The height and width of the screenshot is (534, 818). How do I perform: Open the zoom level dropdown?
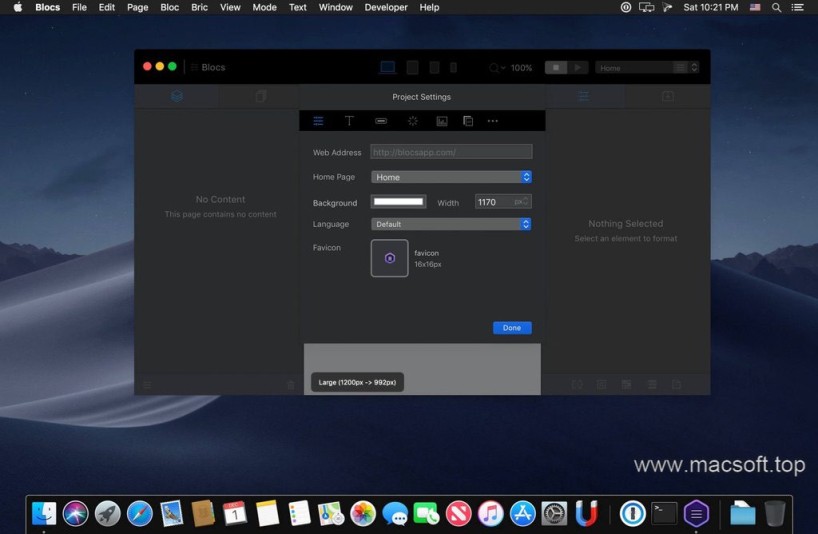click(497, 68)
